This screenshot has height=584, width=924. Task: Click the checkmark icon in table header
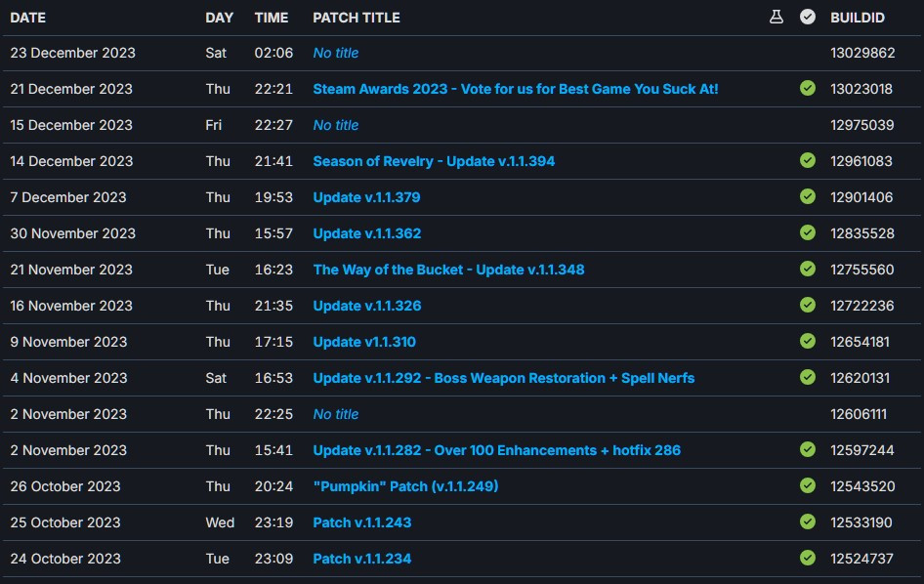pos(808,18)
